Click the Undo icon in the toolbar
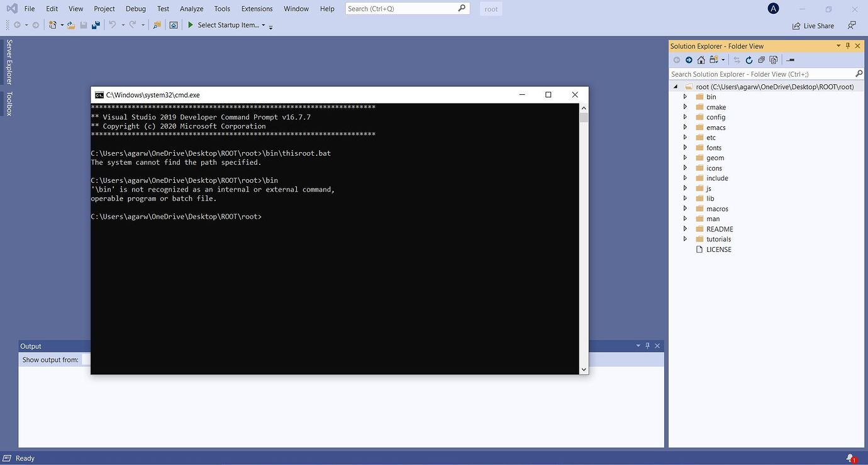The height and width of the screenshot is (465, 868). click(x=112, y=25)
